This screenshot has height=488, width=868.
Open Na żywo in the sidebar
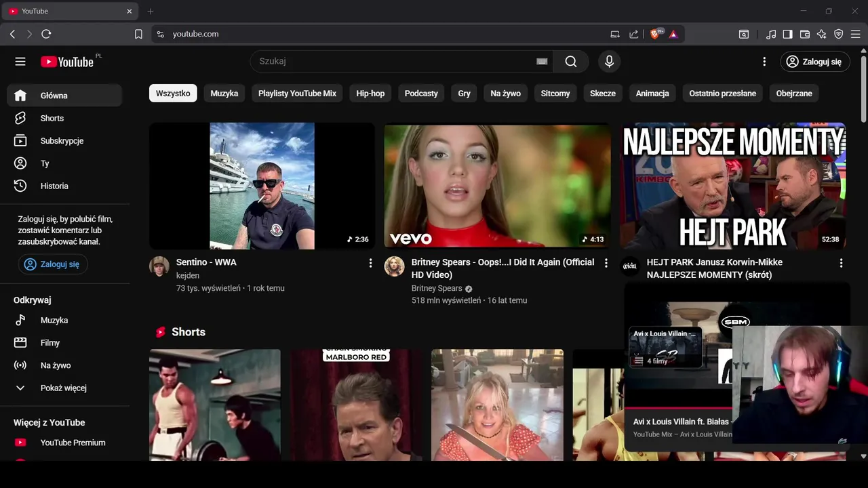pos(64,365)
